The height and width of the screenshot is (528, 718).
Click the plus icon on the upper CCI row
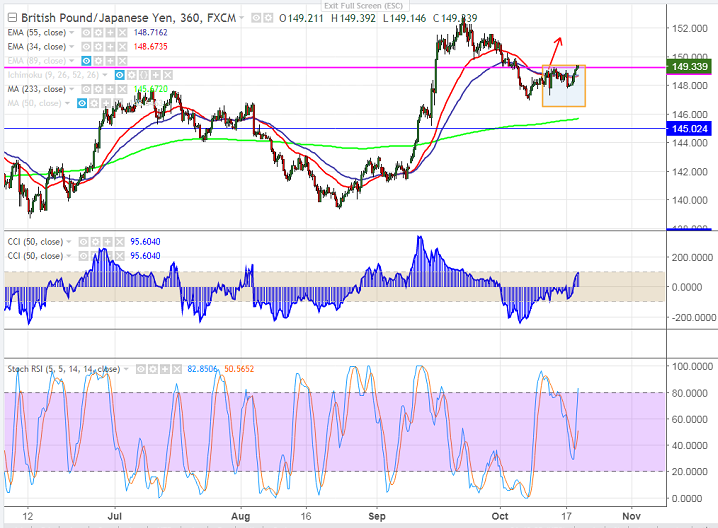pos(107,242)
